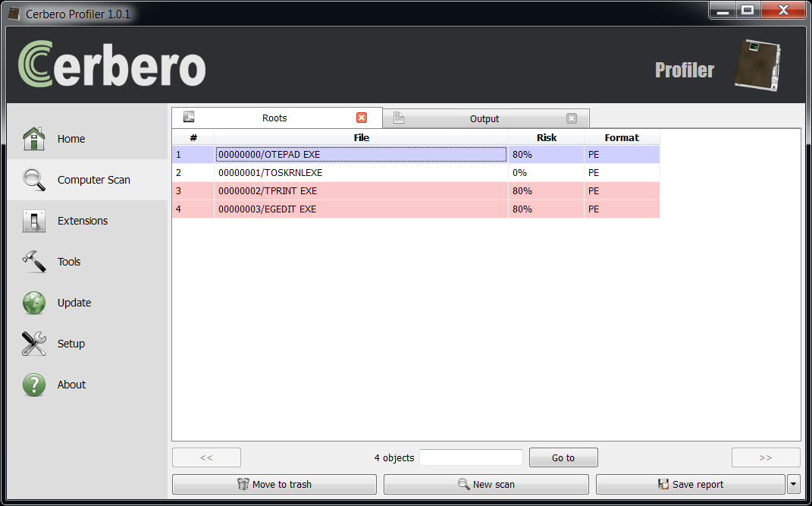Click the PE format of EGEDIT EXE
Image resolution: width=812 pixels, height=506 pixels.
622,209
